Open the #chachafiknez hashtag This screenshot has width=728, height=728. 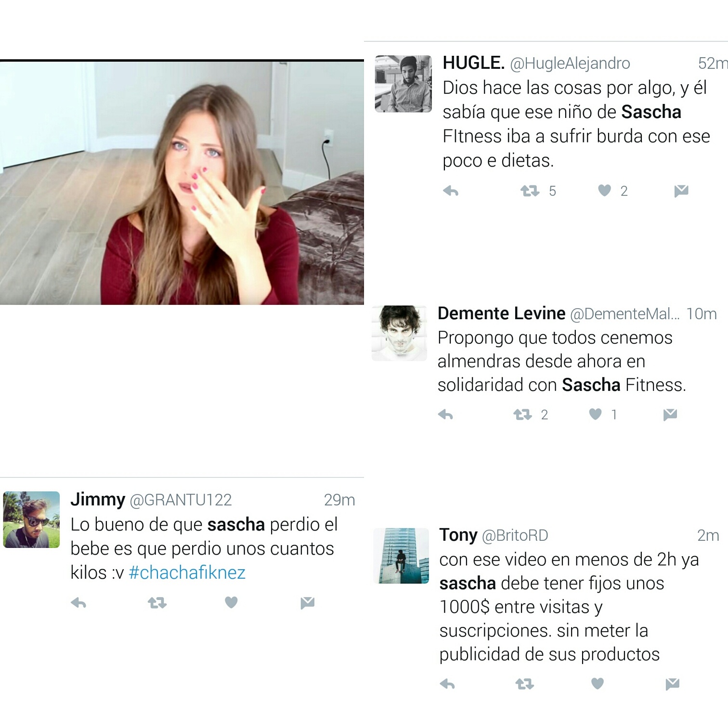click(187, 572)
